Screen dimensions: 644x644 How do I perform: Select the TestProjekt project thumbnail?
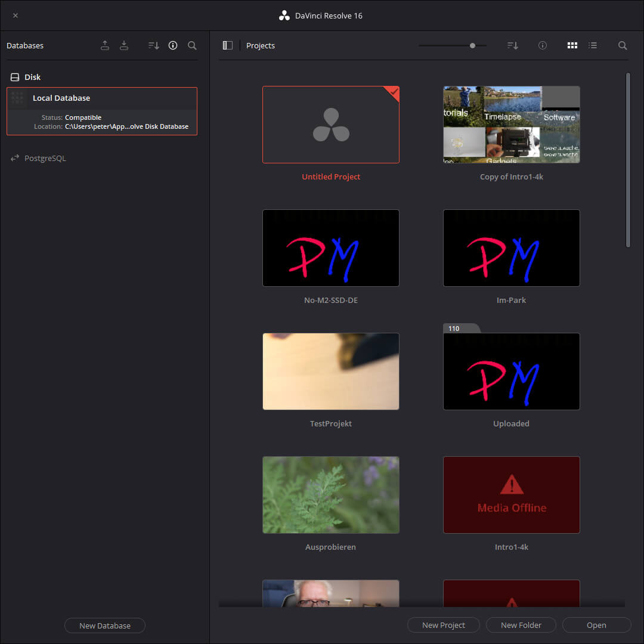pos(330,371)
